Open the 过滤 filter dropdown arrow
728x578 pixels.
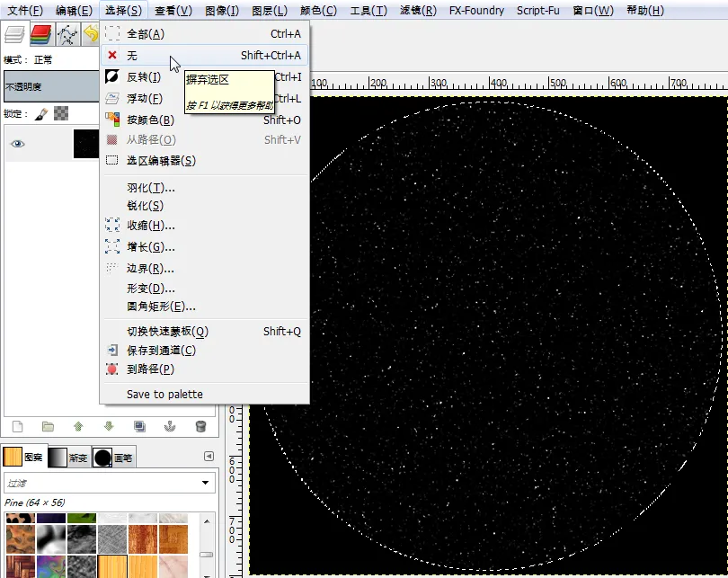[205, 483]
